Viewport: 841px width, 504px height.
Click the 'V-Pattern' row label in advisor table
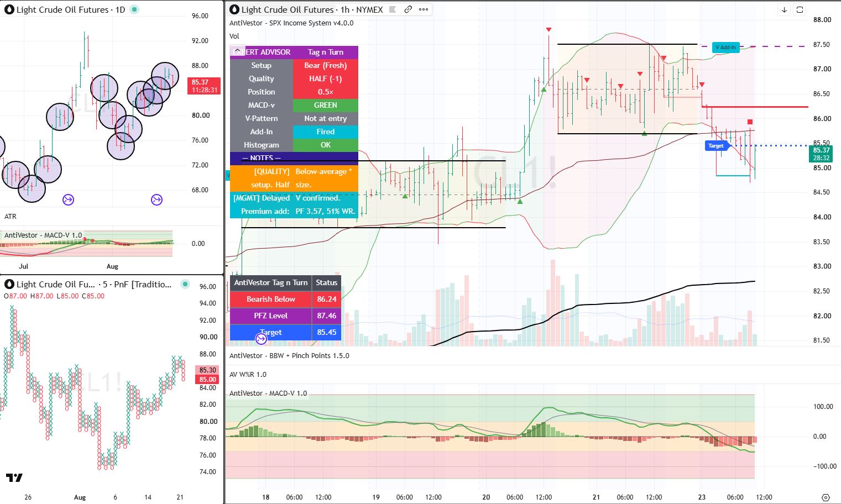tap(262, 118)
